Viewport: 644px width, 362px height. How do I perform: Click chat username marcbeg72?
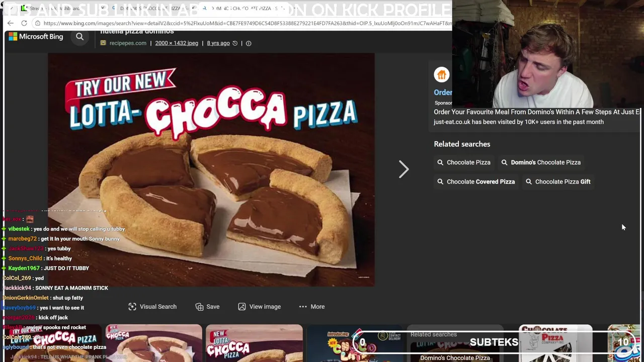22,239
